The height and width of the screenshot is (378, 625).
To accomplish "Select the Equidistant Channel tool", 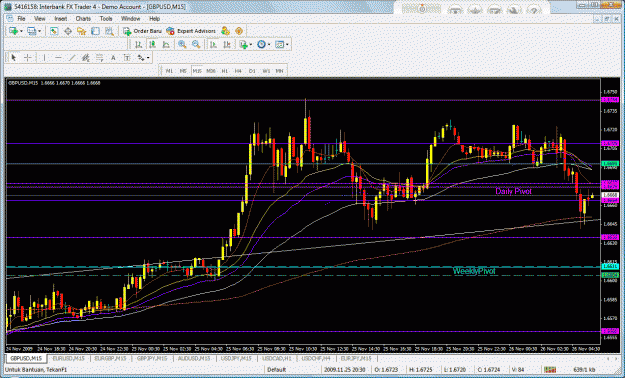I will pos(85,58).
